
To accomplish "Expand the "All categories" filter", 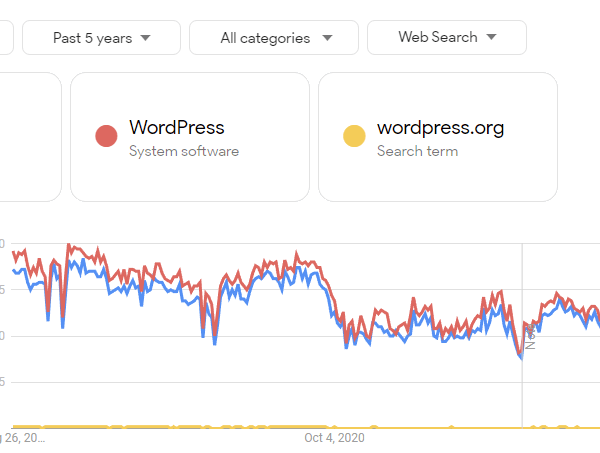I will point(274,37).
